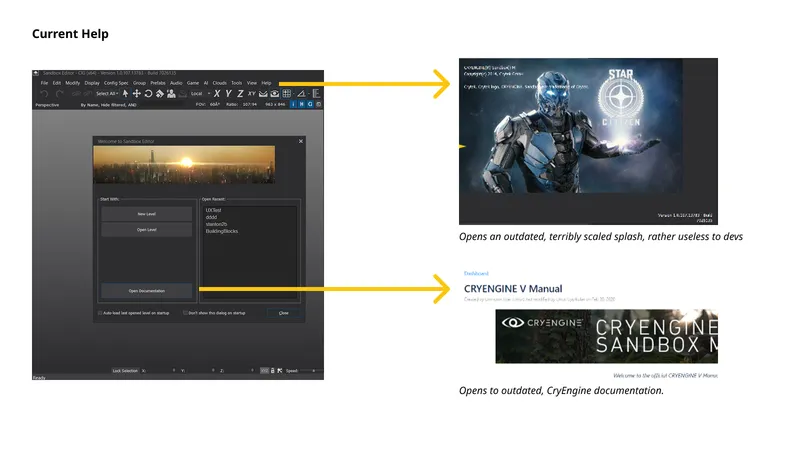
Task: Activate the Move tool
Action: (137, 93)
